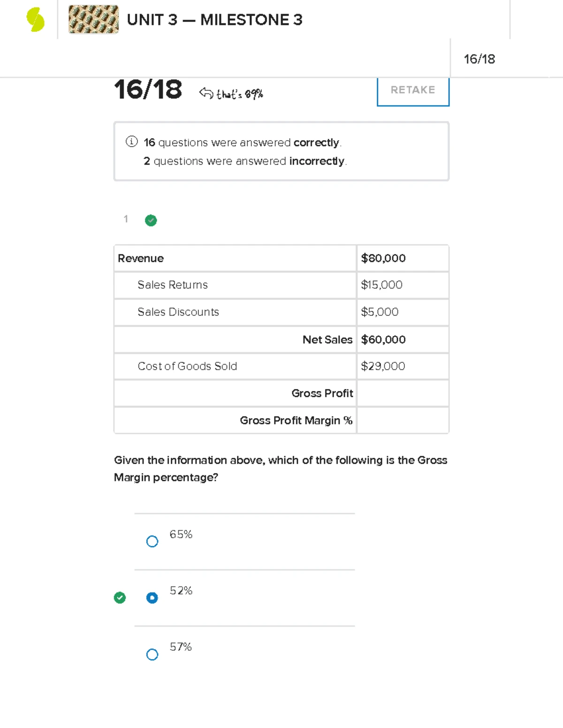Click the green Sophia logo icon
This screenshot has width=563, height=728.
(x=36, y=20)
